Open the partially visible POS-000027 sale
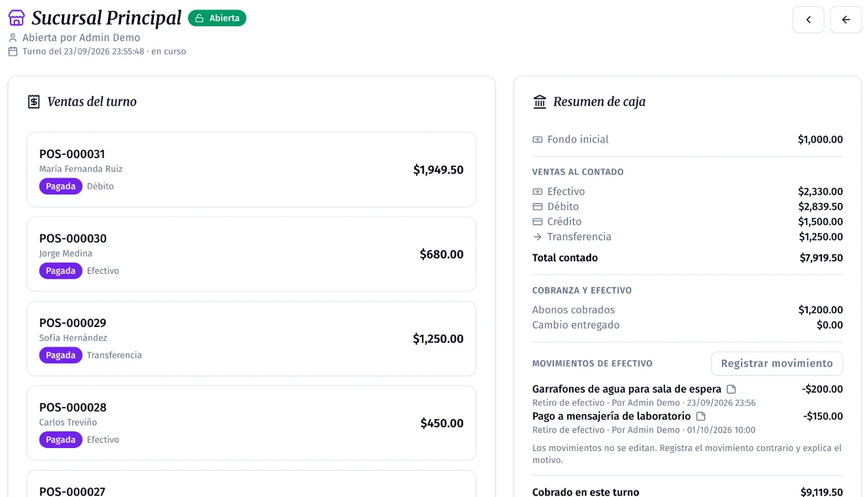 tap(251, 484)
